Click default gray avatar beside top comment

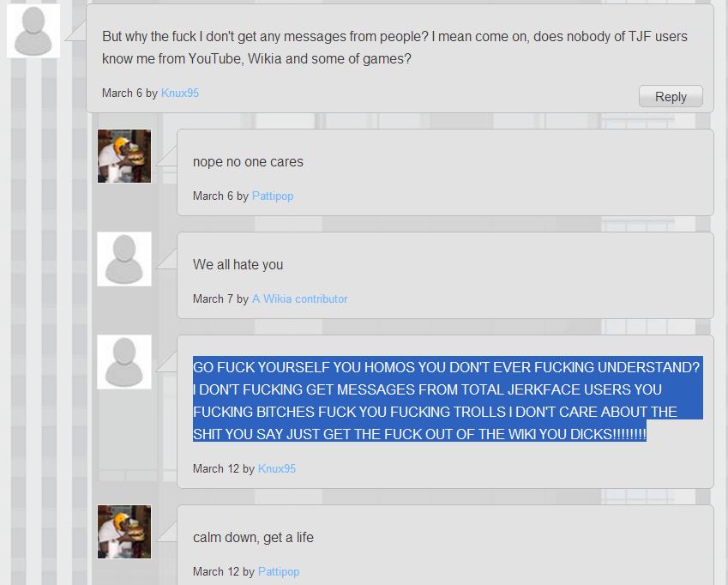click(33, 31)
